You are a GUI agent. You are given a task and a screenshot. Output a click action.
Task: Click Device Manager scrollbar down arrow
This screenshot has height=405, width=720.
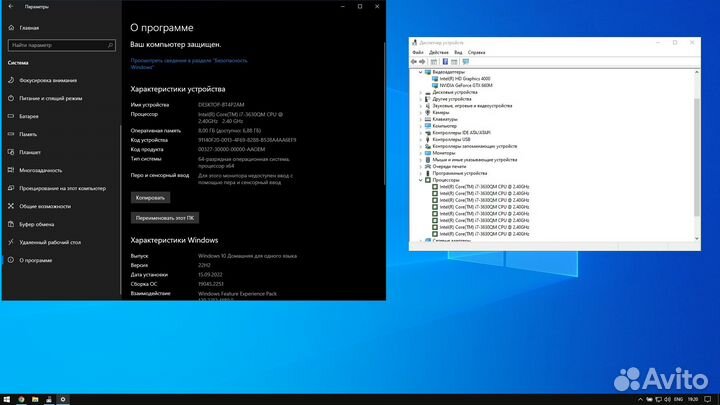coord(697,239)
